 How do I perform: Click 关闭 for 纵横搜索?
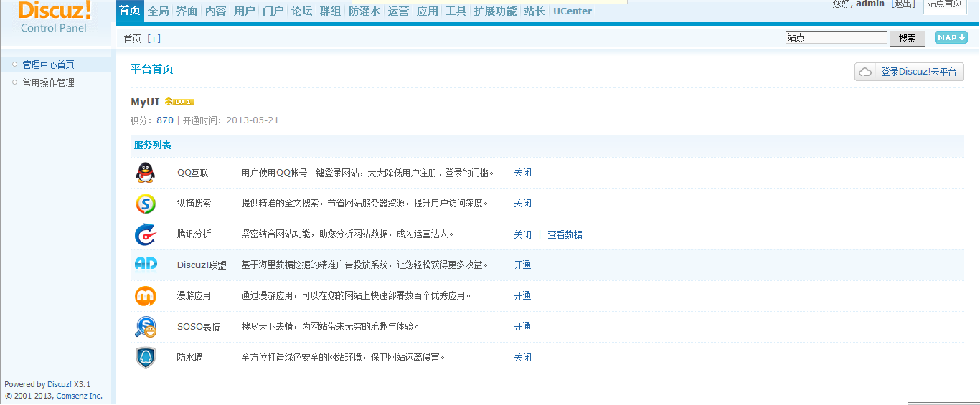(x=522, y=204)
